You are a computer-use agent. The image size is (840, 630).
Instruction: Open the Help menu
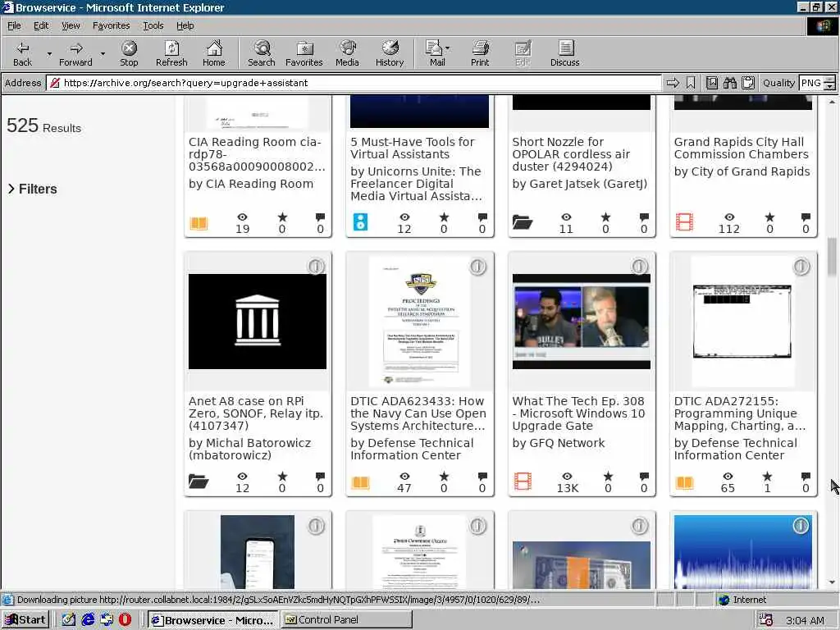tap(185, 25)
